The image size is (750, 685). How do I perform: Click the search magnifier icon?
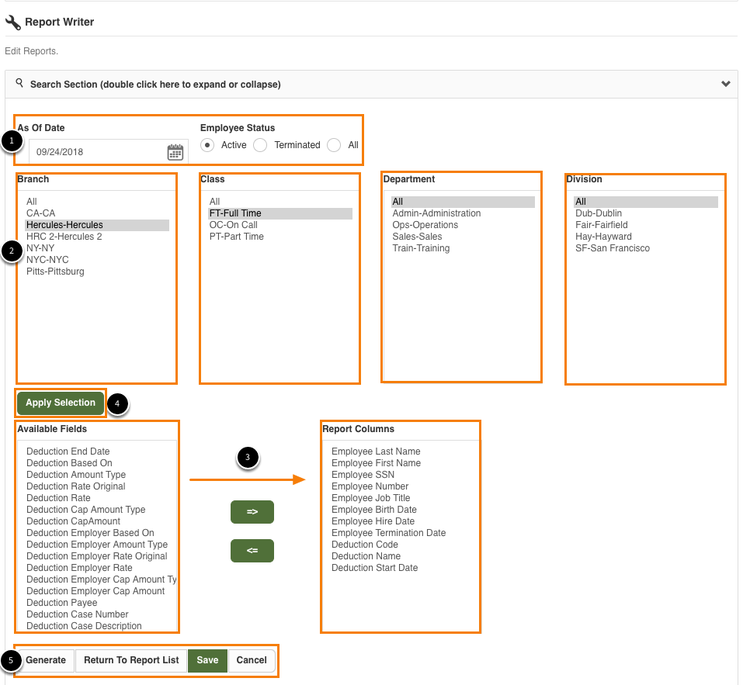tap(19, 83)
